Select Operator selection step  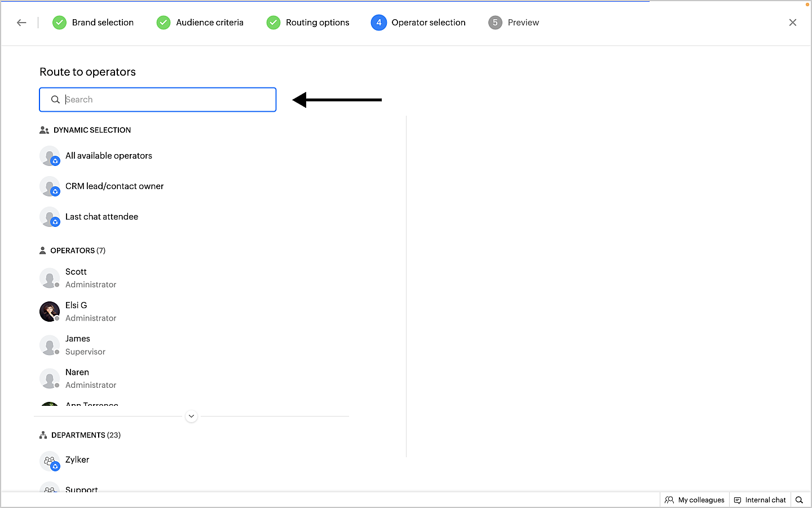418,23
